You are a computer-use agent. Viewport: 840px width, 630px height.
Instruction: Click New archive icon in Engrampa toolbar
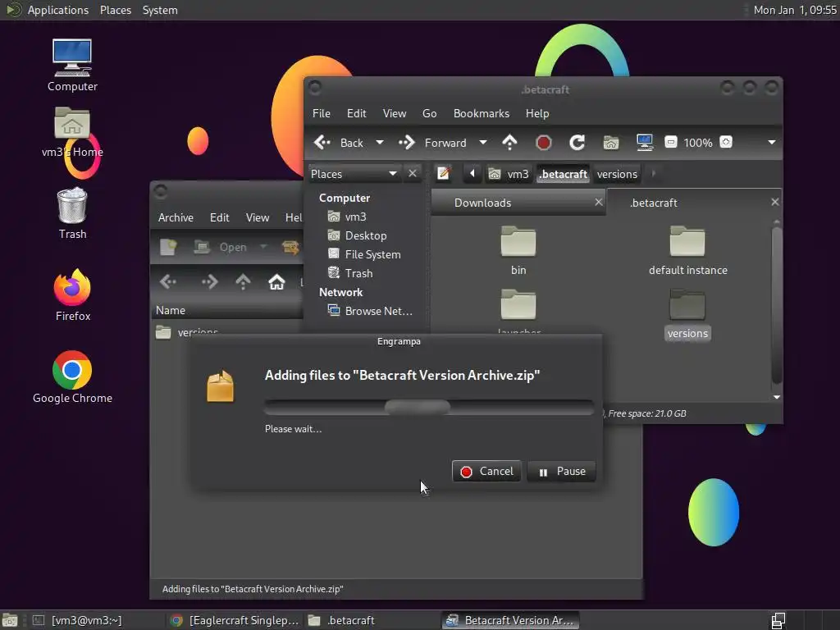(x=168, y=247)
